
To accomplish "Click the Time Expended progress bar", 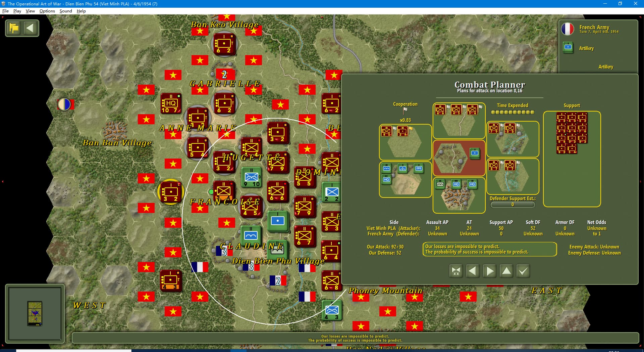I will point(513,112).
